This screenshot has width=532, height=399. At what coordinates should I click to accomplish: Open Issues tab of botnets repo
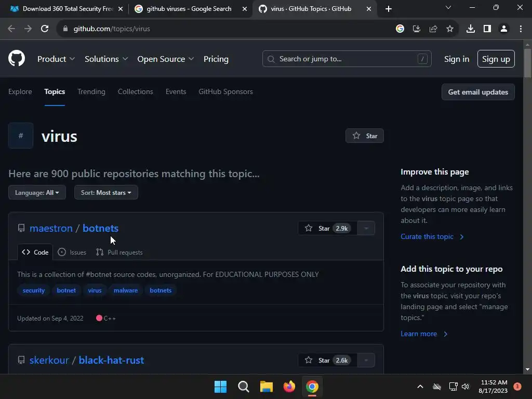click(x=72, y=252)
